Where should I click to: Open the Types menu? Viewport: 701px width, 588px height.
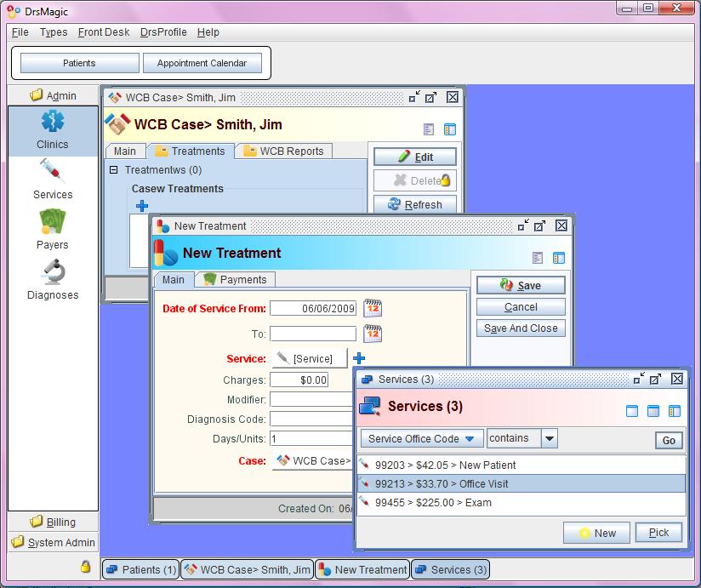click(54, 32)
